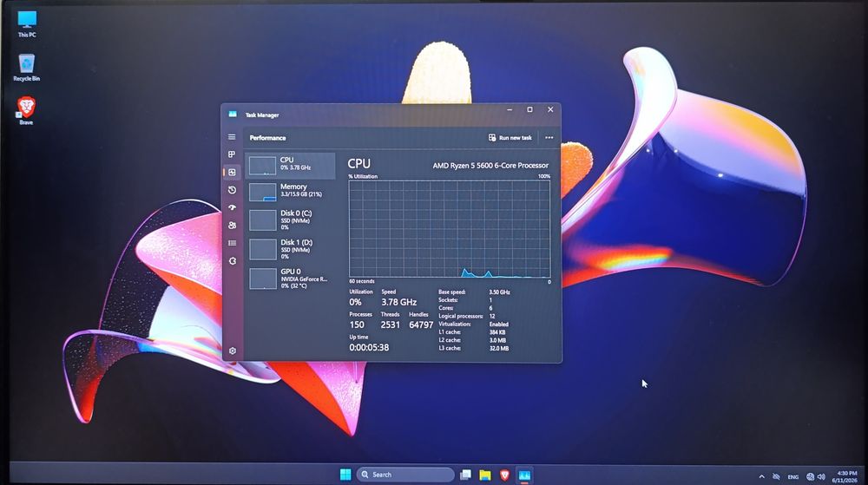Click the 3.78 GHz speed value
This screenshot has width=868, height=485.
pos(398,302)
